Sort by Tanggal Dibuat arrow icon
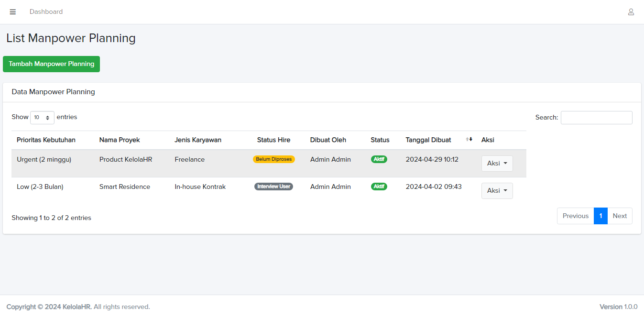The height and width of the screenshot is (319, 644). coord(469,140)
